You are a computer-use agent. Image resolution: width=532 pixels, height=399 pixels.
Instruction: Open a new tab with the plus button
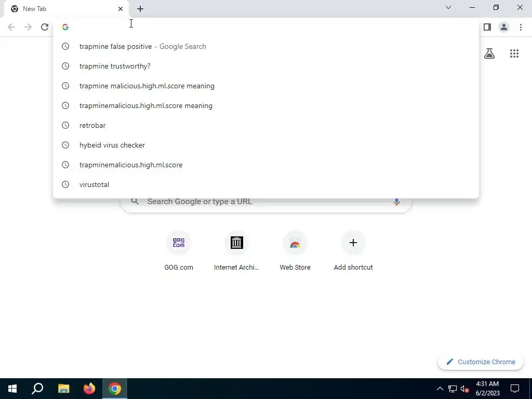(x=140, y=9)
